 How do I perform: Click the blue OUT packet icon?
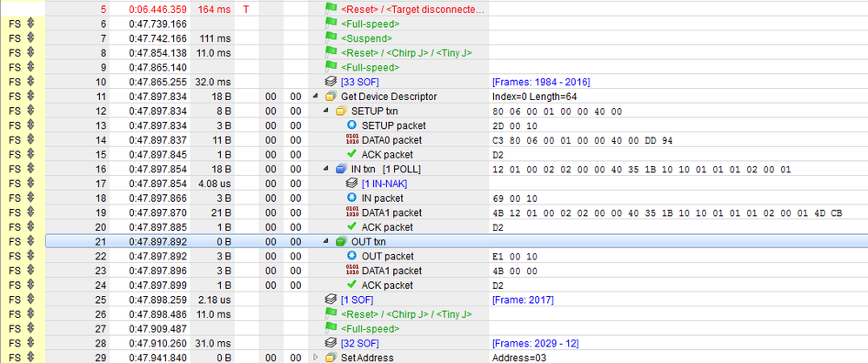pos(351,256)
